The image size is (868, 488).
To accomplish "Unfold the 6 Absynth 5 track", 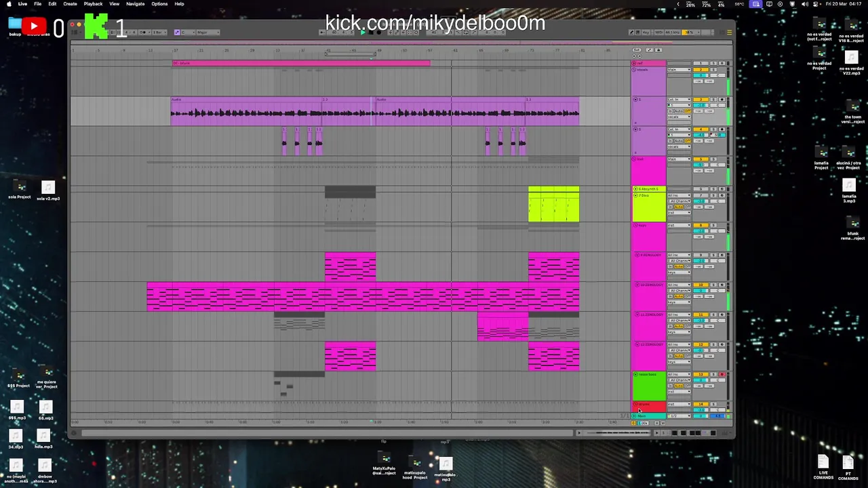I will pyautogui.click(x=635, y=189).
